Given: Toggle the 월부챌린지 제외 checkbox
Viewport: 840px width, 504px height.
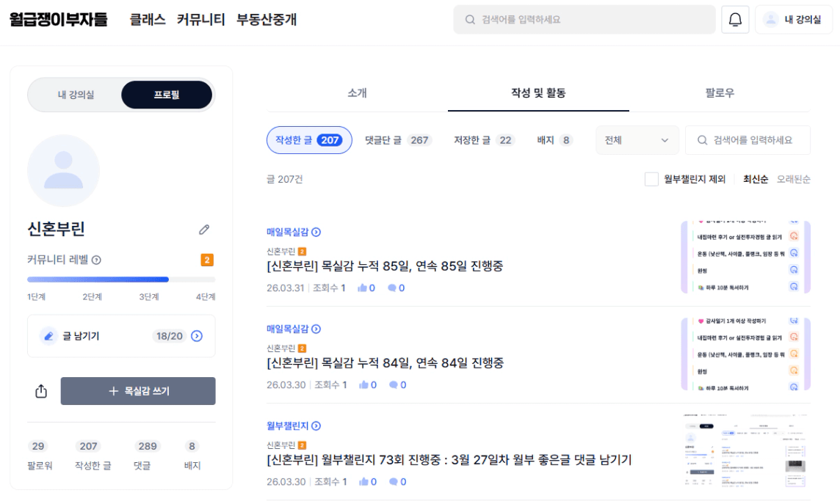Looking at the screenshot, I should coord(651,179).
